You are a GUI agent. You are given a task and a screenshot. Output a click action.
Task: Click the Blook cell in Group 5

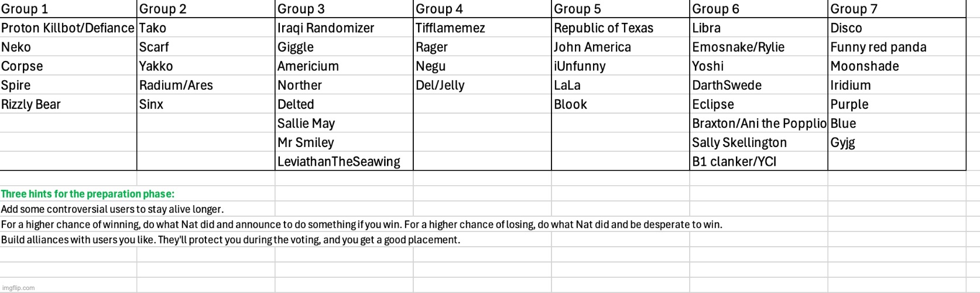(x=621, y=104)
